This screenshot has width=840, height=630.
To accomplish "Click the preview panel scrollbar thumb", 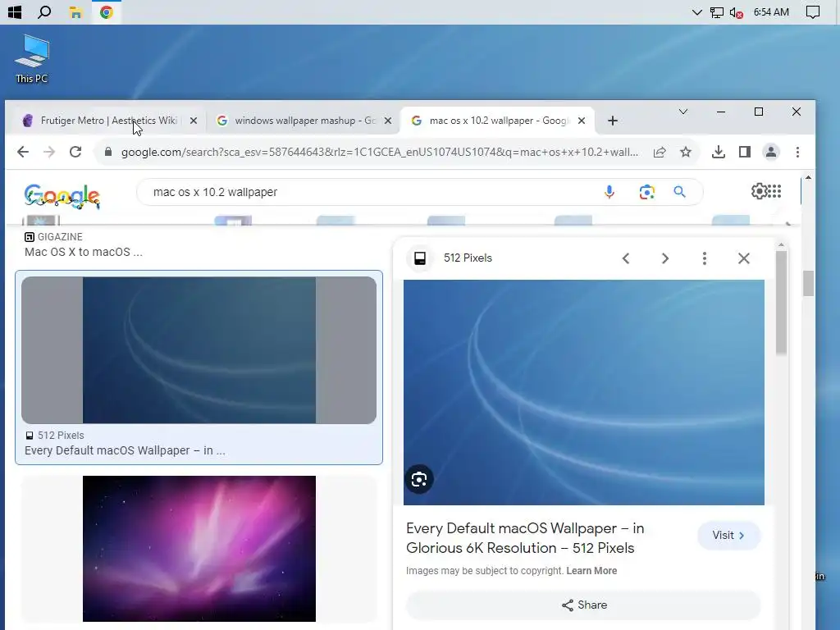I will [x=781, y=302].
